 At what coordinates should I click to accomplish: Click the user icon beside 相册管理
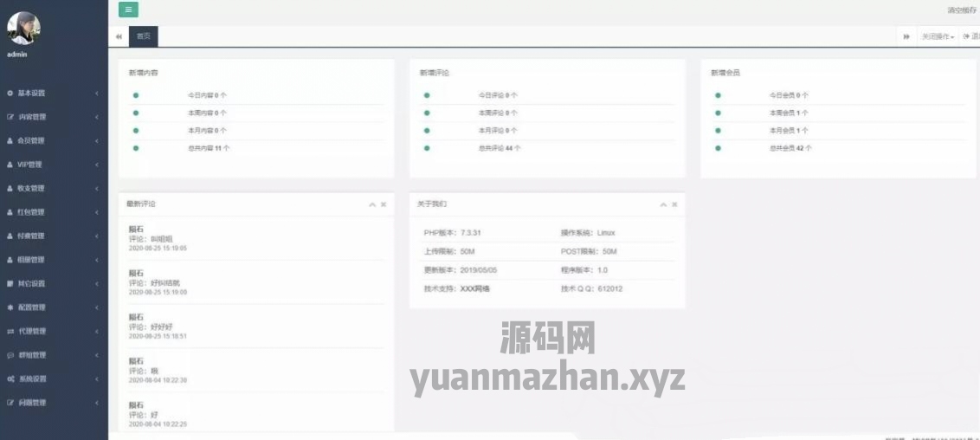click(x=10, y=259)
